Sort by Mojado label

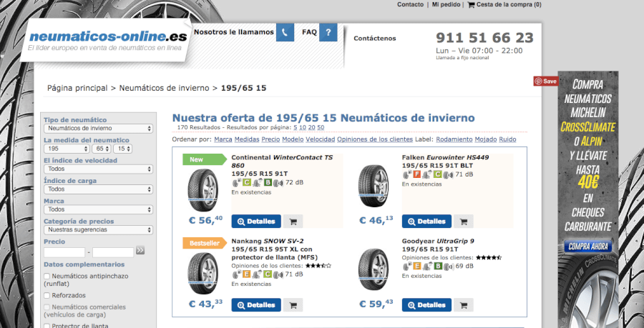(x=486, y=139)
